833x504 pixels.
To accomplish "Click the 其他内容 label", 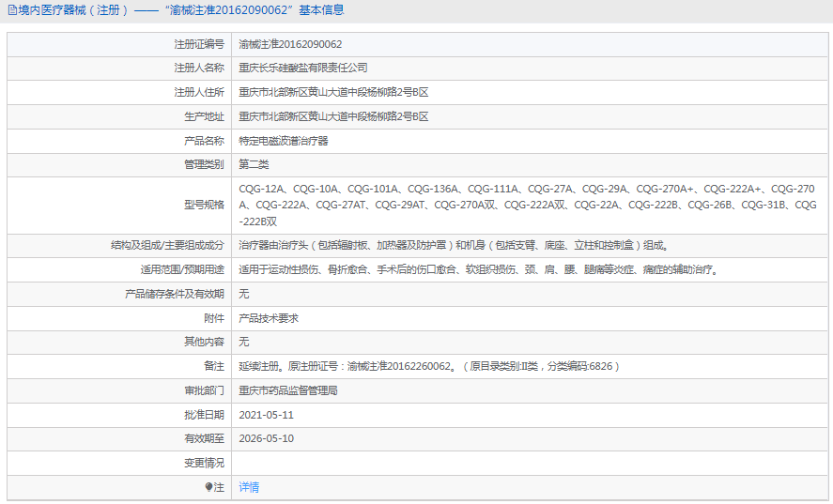I will (205, 342).
